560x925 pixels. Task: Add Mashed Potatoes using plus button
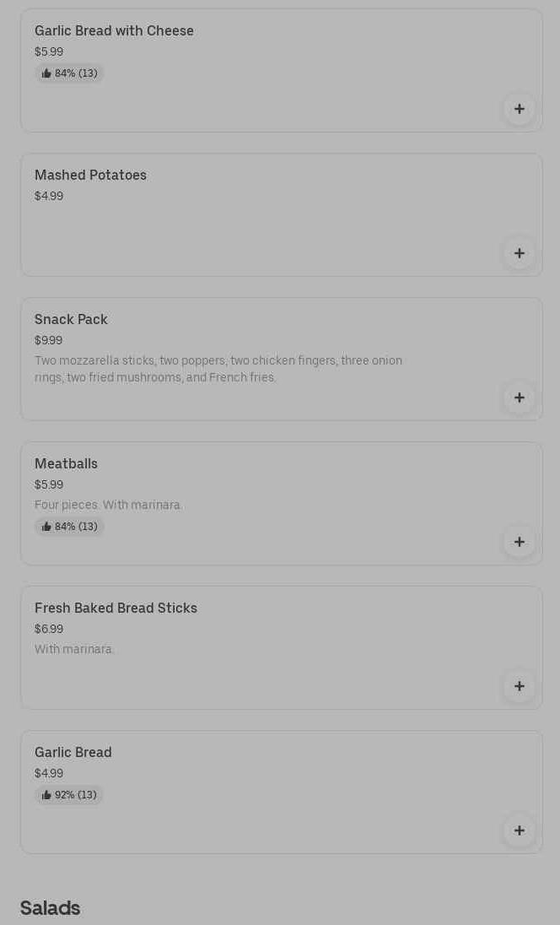(519, 253)
